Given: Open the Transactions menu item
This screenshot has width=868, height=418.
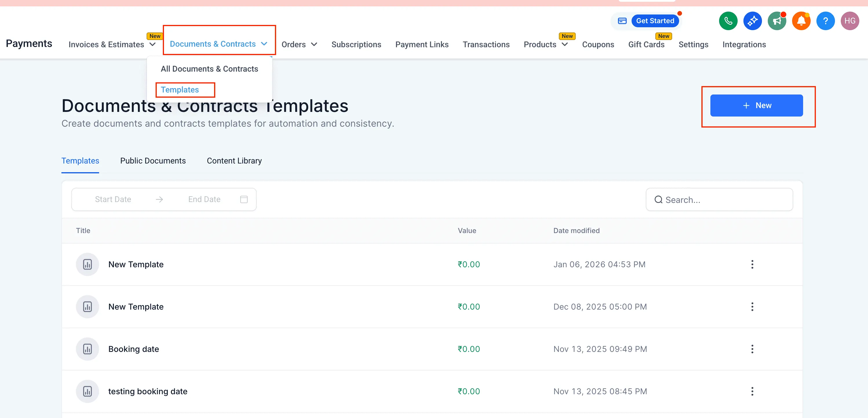Looking at the screenshot, I should 486,44.
